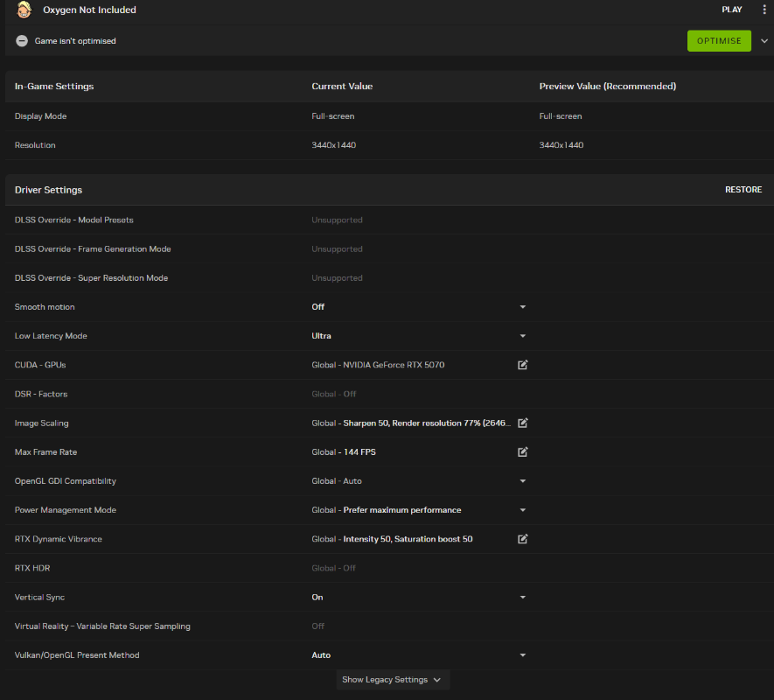Click the Ultra low latency value
Screen dimensions: 774x700
pyautogui.click(x=321, y=336)
